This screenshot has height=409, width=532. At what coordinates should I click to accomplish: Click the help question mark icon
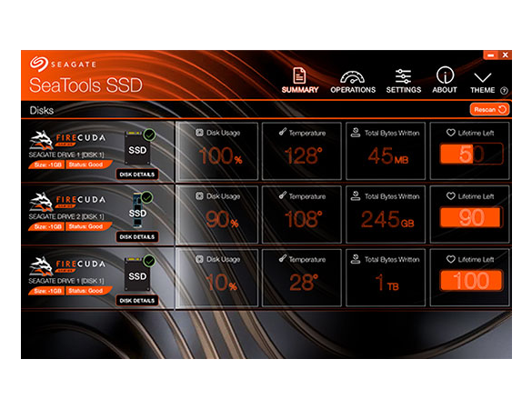504,91
